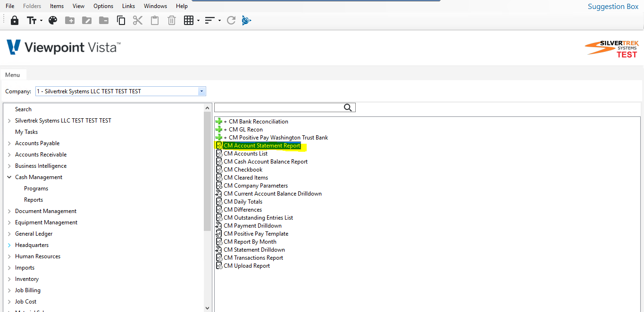
Task: Select Reports under Cash Management
Action: (x=33, y=200)
